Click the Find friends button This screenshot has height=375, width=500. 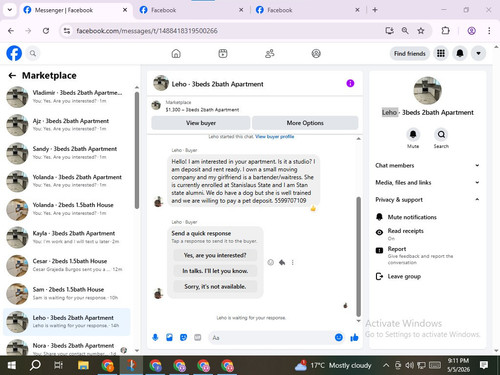pos(410,53)
